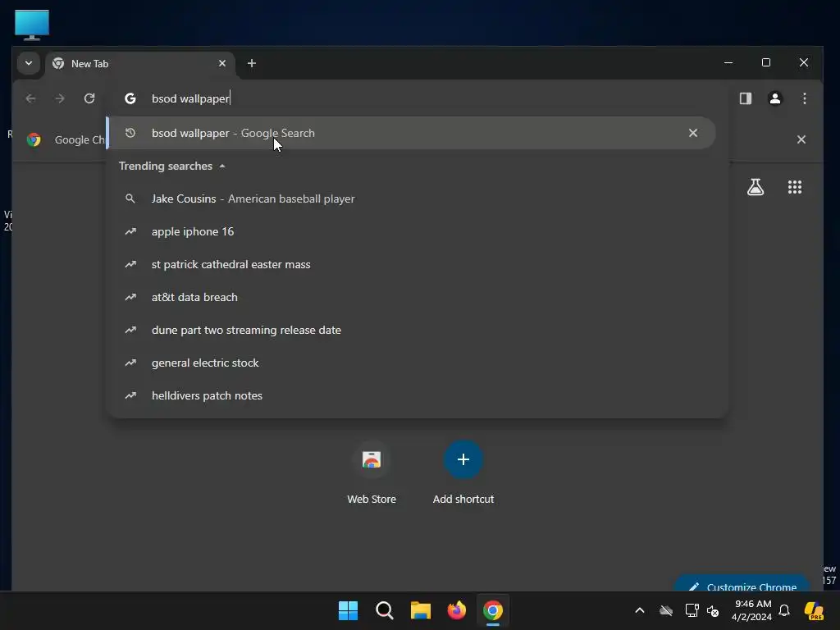840x630 pixels.
Task: Click trending icon beside helldivers patch notes
Action: pyautogui.click(x=130, y=395)
